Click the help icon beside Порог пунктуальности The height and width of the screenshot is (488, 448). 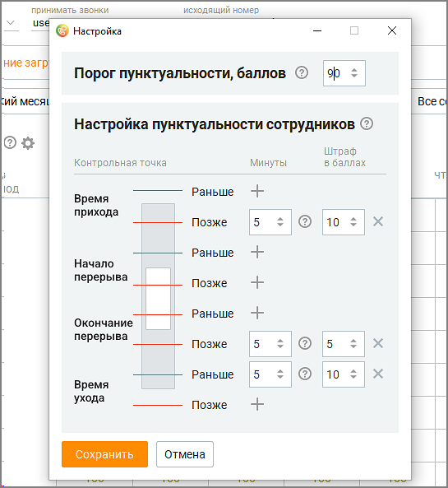tap(302, 72)
